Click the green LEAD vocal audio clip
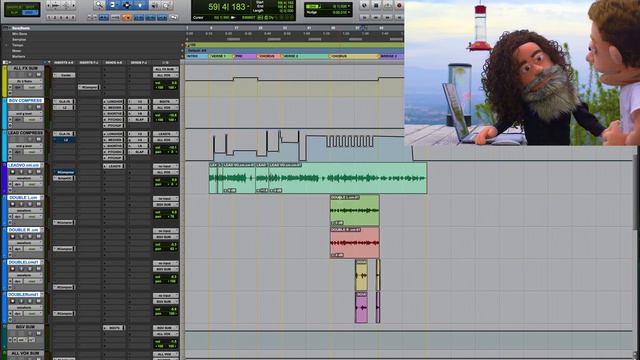 click(x=318, y=178)
